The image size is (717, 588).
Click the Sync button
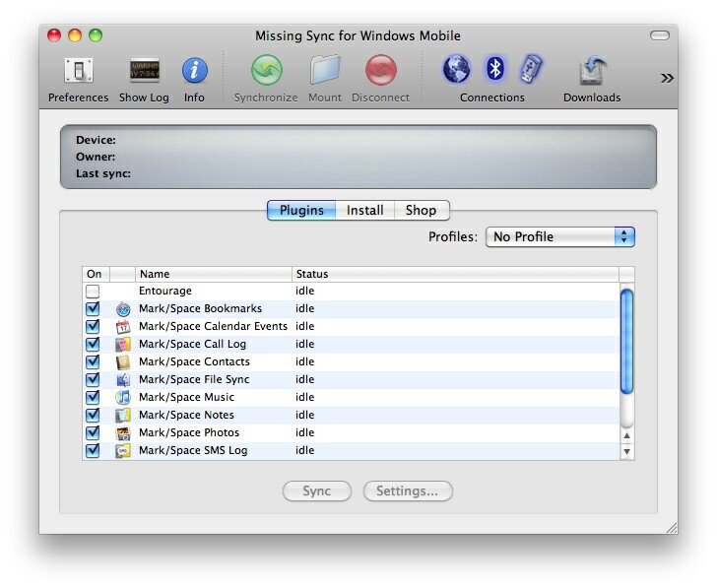[317, 491]
